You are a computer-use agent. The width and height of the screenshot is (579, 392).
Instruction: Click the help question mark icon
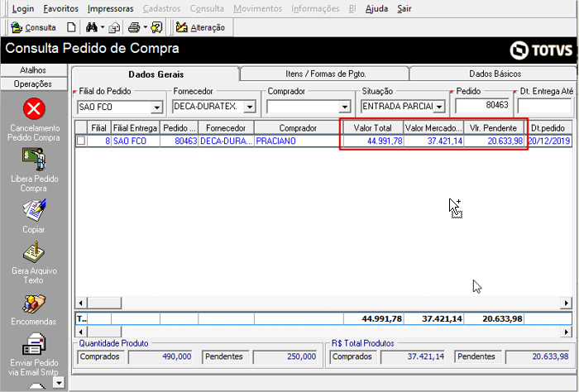click(x=156, y=27)
